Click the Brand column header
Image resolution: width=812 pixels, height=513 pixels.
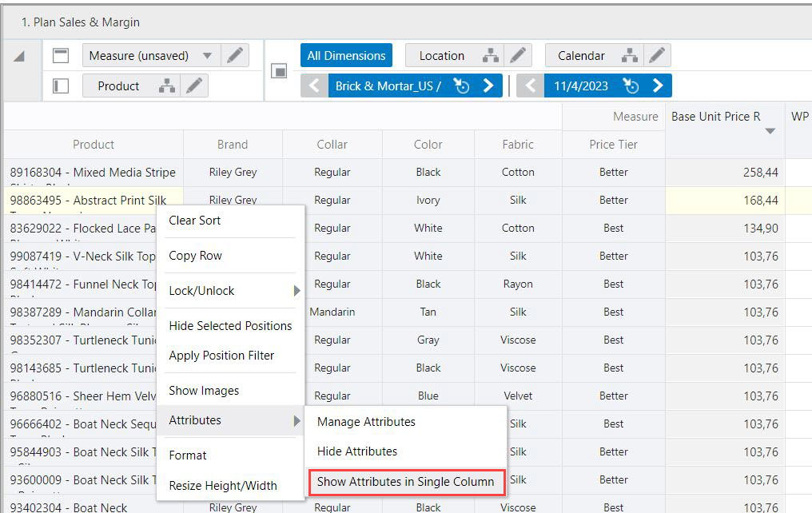click(x=233, y=145)
